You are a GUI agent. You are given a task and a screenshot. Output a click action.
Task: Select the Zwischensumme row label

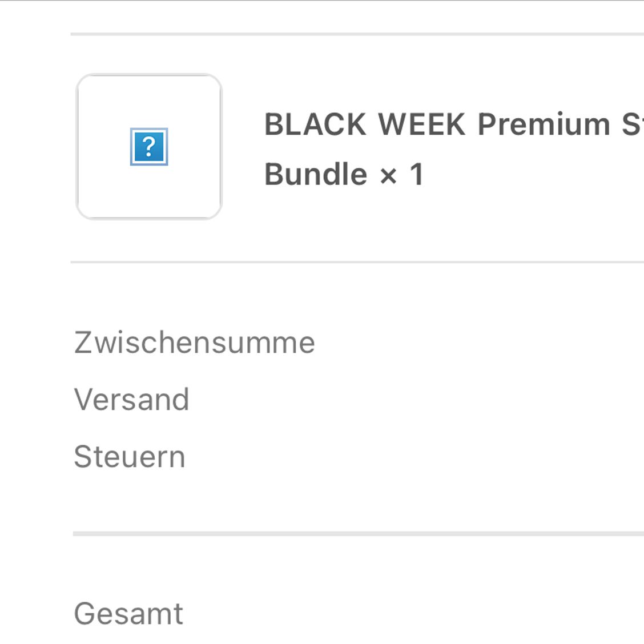click(x=194, y=342)
